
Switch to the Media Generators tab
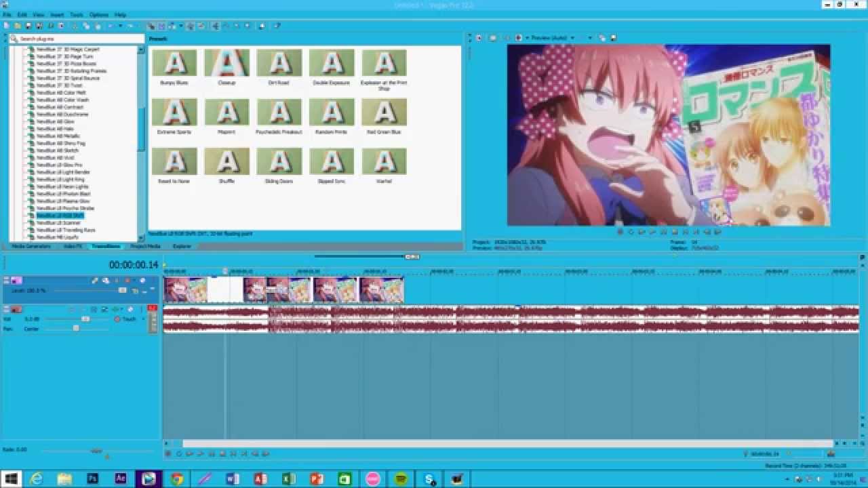tap(31, 246)
